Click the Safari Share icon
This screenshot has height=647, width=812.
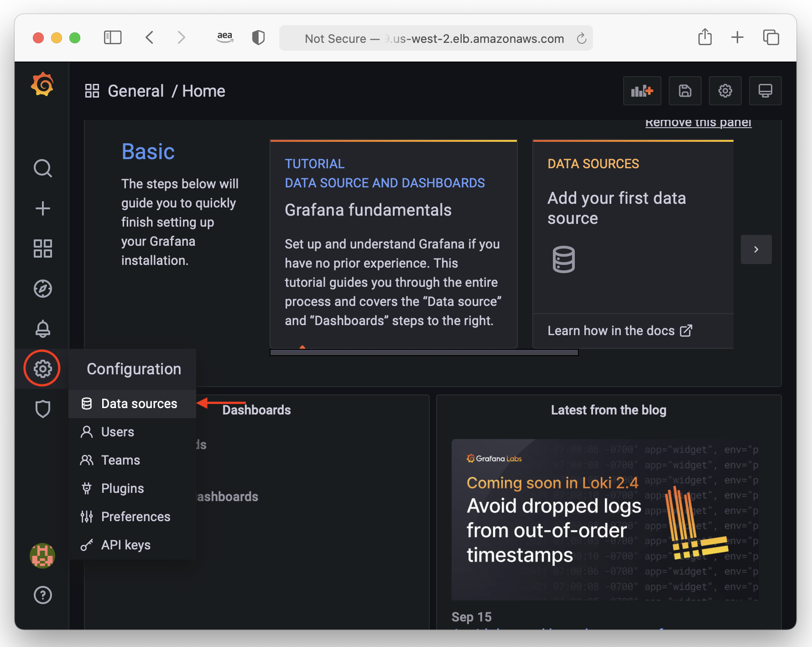[x=705, y=37]
